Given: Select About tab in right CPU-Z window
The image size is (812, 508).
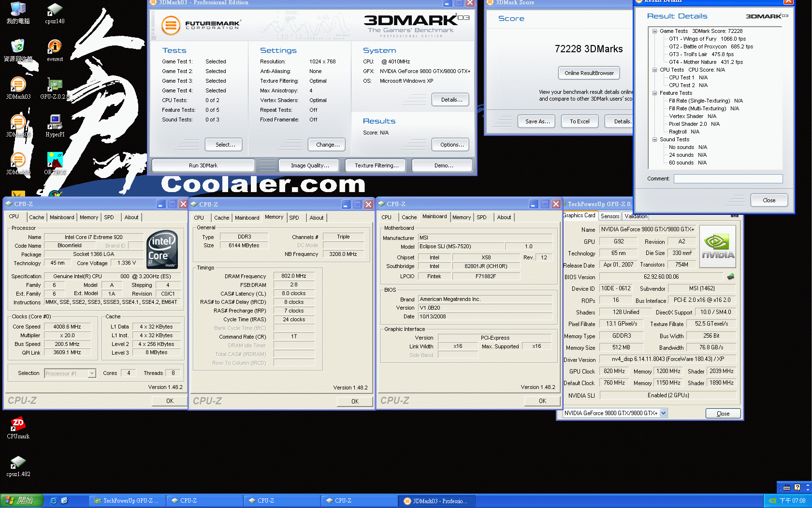Looking at the screenshot, I should click(x=504, y=217).
